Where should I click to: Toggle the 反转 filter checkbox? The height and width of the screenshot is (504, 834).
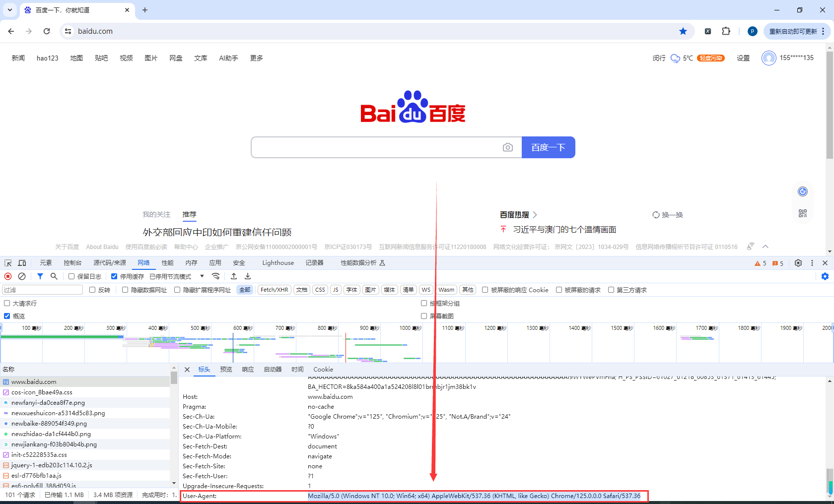click(x=92, y=290)
